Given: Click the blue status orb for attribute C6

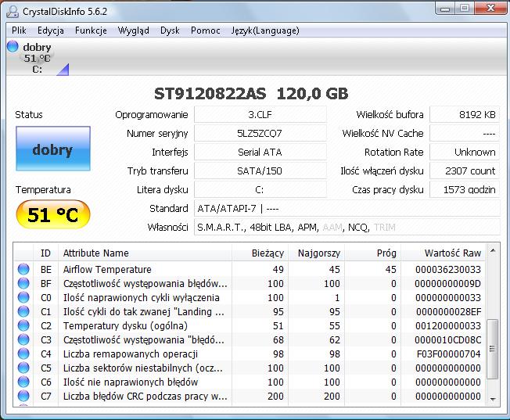Looking at the screenshot, I should point(23,382).
